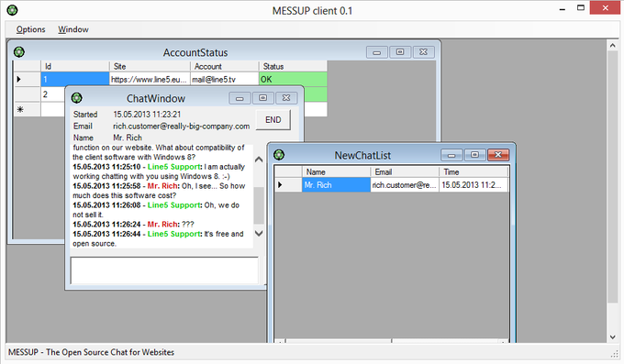The width and height of the screenshot is (624, 364).
Task: Maximize the ChatWindow
Action: [262, 98]
